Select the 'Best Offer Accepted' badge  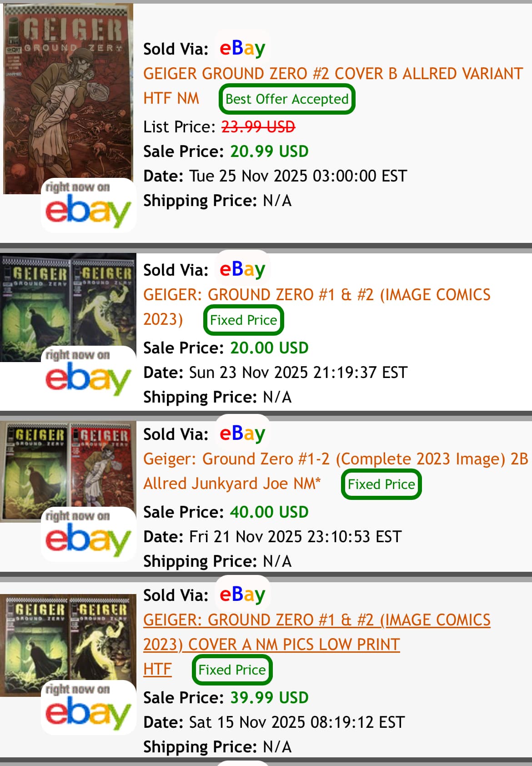point(287,99)
